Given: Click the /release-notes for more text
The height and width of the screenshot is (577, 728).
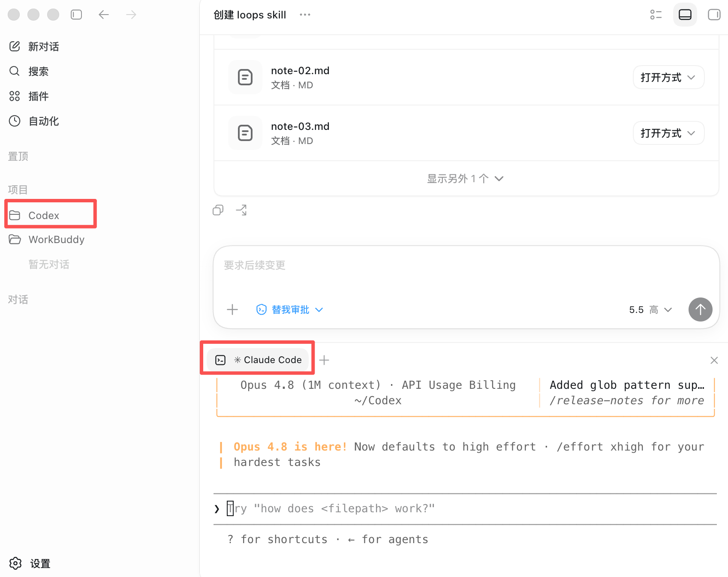Looking at the screenshot, I should [627, 400].
